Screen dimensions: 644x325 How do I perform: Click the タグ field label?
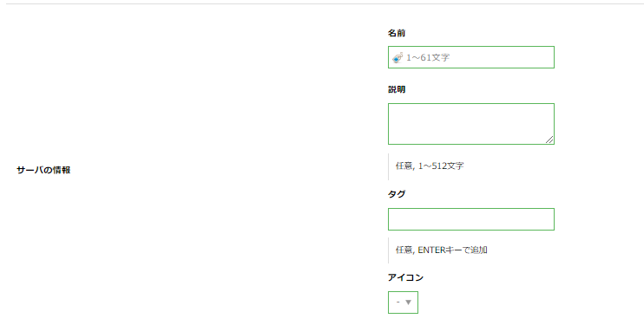(397, 194)
